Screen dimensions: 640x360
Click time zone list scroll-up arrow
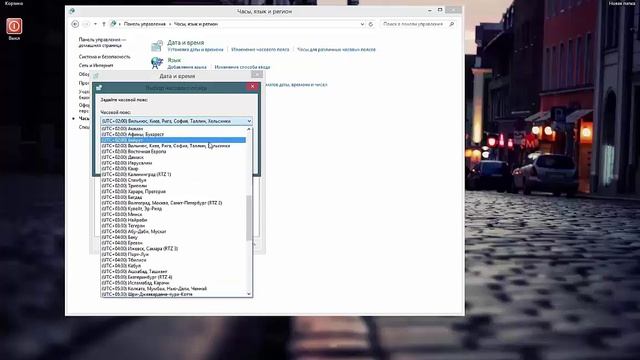[249, 129]
